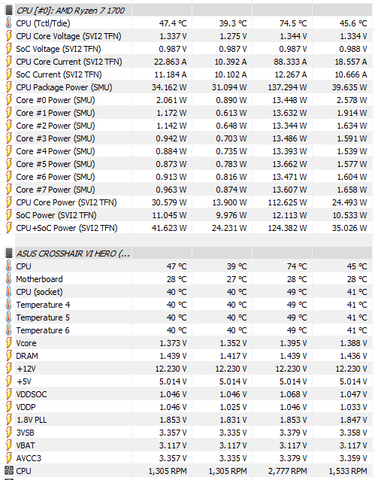Click the thermometer icon beside Motherboard
The width and height of the screenshot is (375, 480).
tap(9, 279)
